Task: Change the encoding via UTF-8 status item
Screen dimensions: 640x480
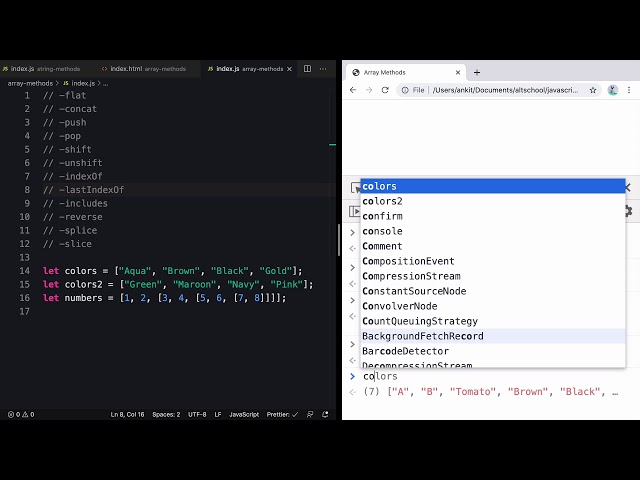Action: point(197,414)
